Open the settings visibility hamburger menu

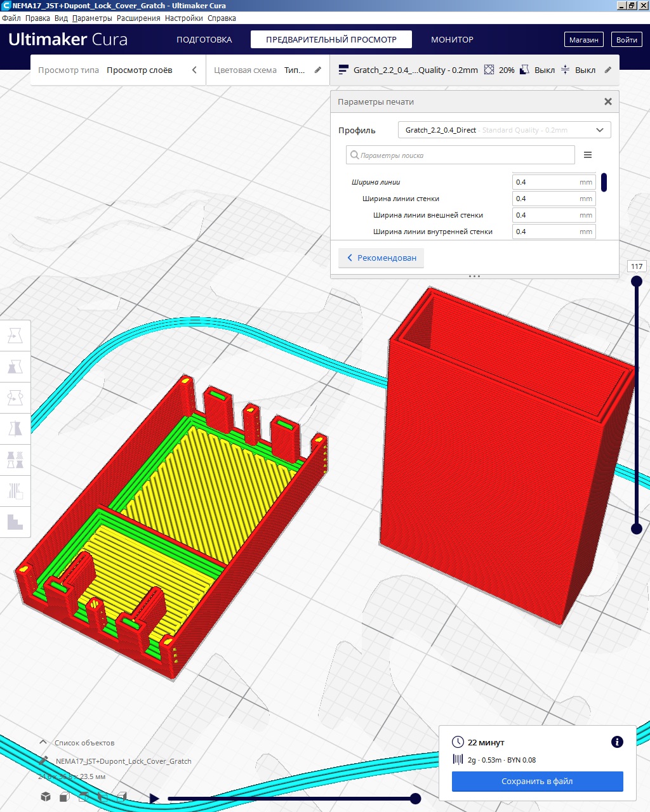[x=588, y=155]
